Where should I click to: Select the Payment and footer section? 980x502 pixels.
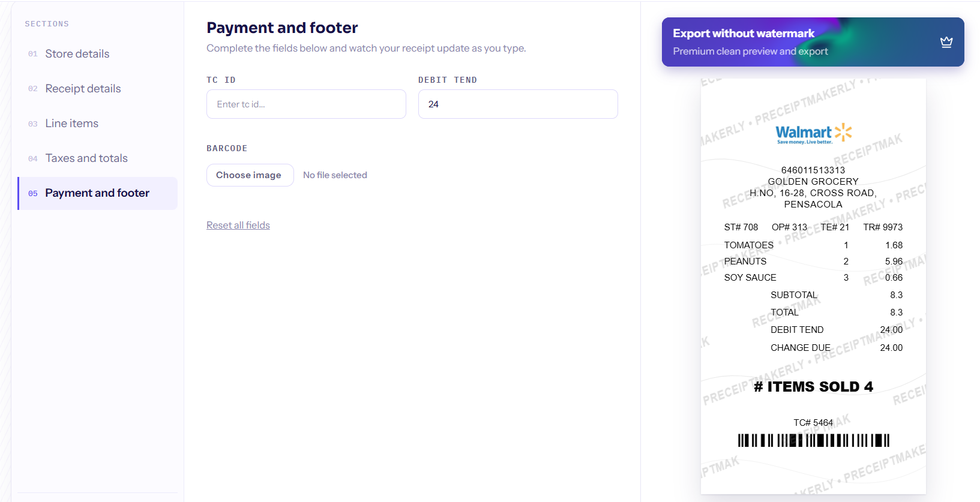pyautogui.click(x=97, y=193)
